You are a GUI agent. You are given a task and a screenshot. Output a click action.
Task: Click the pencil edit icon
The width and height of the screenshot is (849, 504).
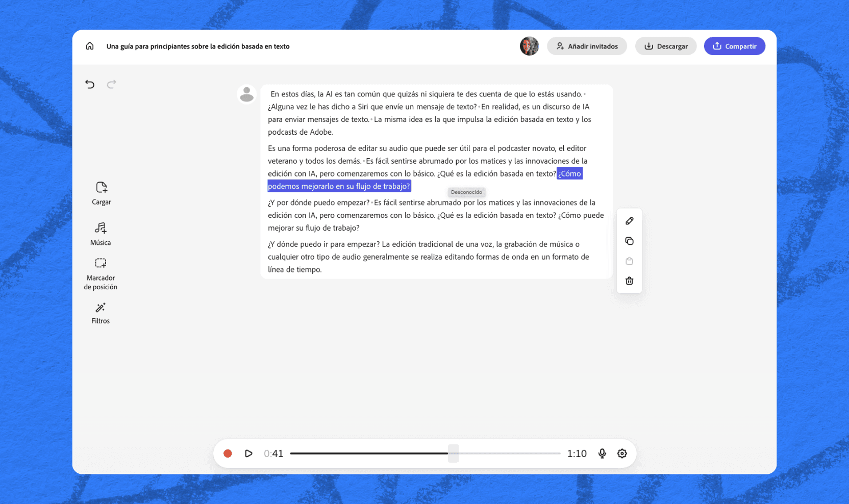629,221
